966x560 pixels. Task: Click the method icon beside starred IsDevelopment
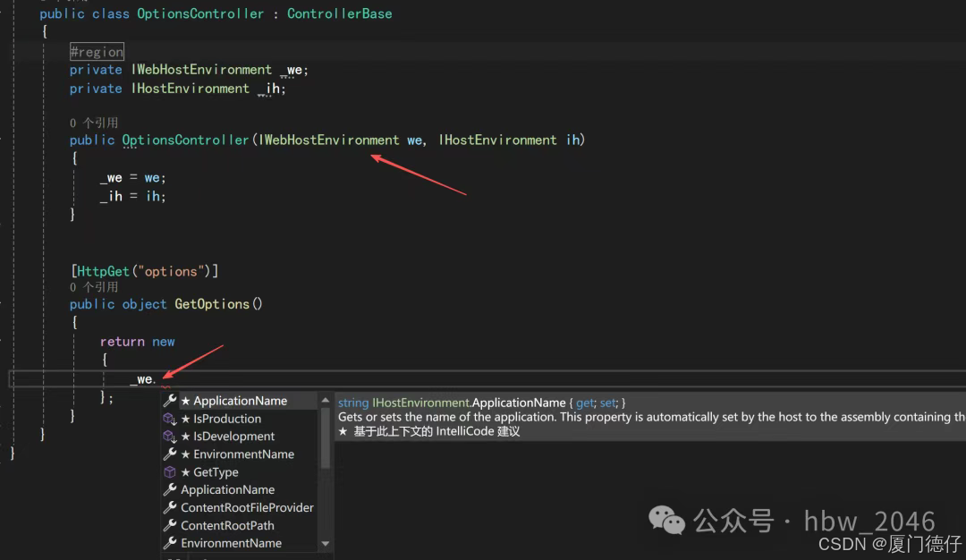pos(169,437)
